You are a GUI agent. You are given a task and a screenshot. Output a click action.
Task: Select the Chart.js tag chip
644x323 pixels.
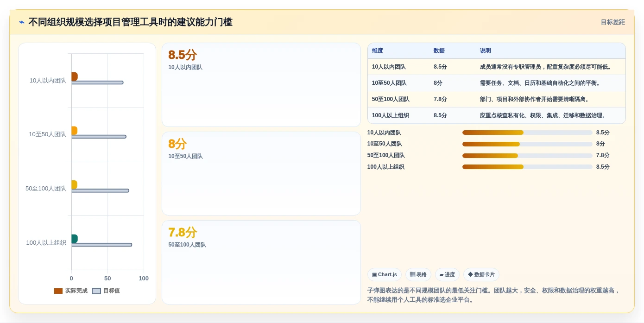point(385,275)
